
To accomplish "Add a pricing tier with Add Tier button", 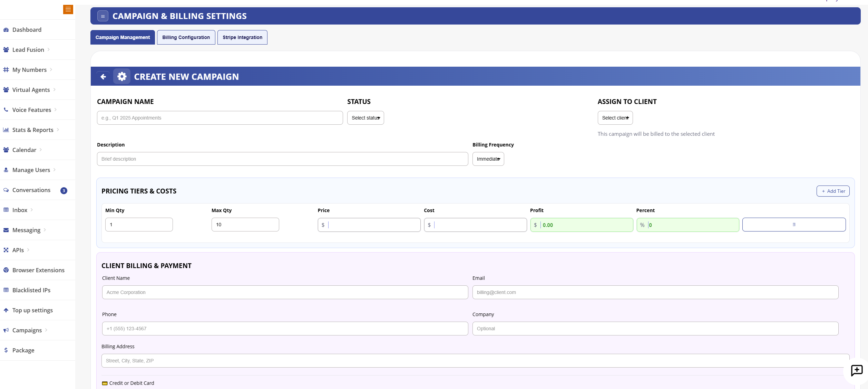I will pyautogui.click(x=833, y=191).
